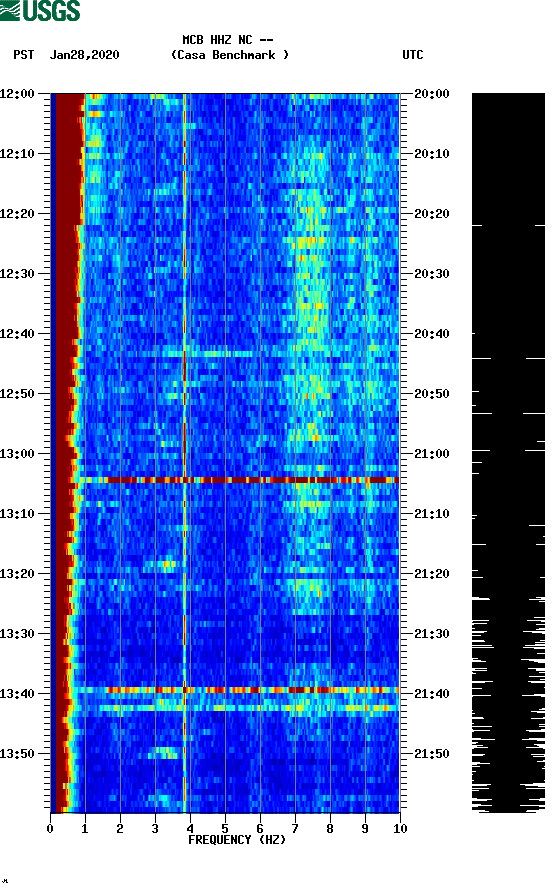This screenshot has width=552, height=892.
Task: Click the 20:50 UTC time label
Action: click(x=432, y=394)
